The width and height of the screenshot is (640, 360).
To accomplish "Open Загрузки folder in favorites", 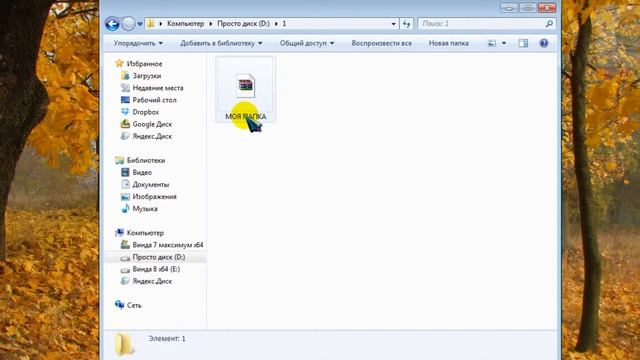I will click(x=147, y=76).
